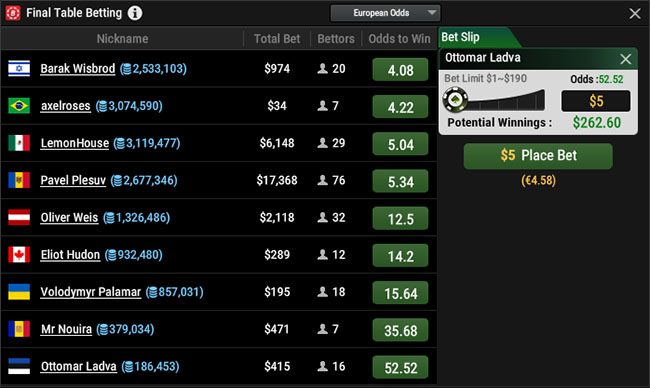Remove Ottomar Ladva from the bet slip
The width and height of the screenshot is (650, 388).
626,59
